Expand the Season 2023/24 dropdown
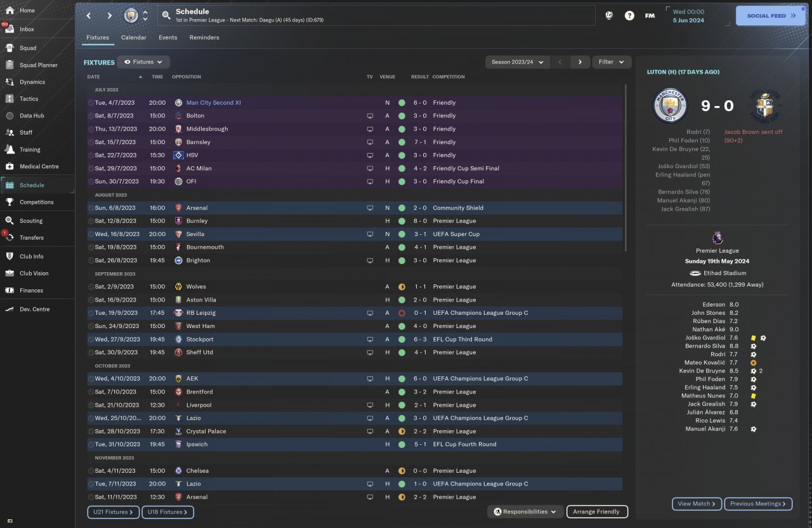The width and height of the screenshot is (812, 528). (x=517, y=62)
